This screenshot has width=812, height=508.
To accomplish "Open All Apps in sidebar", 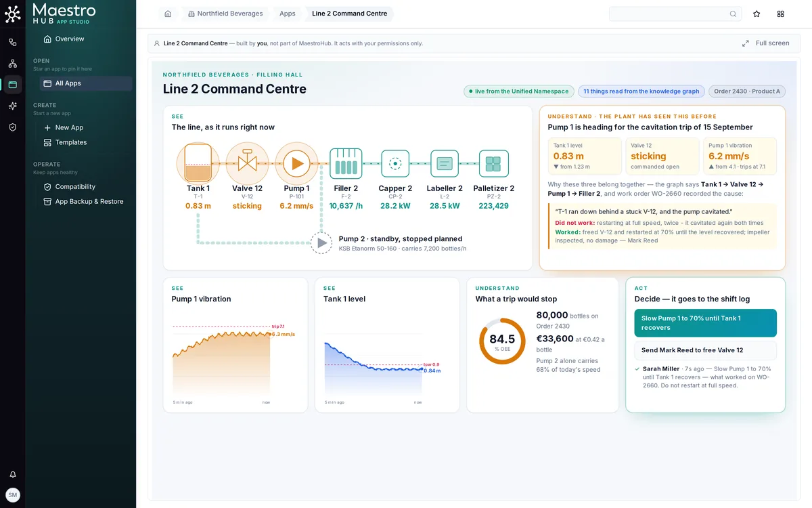I will click(85, 83).
